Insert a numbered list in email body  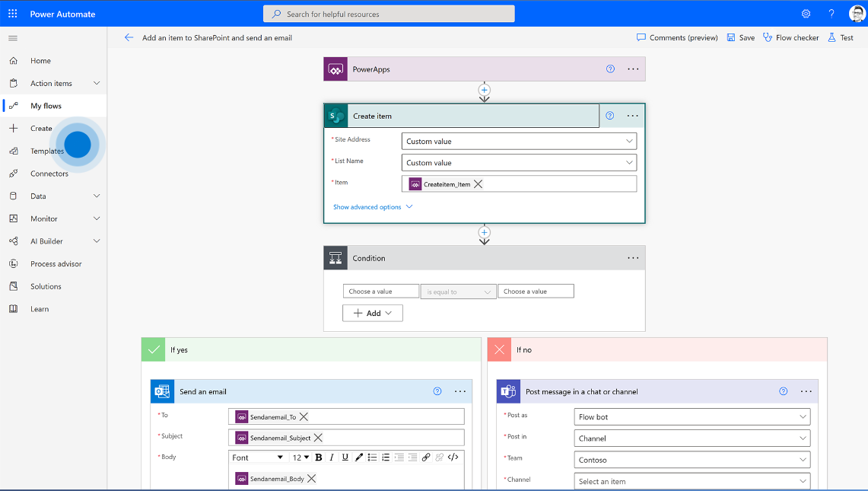386,458
